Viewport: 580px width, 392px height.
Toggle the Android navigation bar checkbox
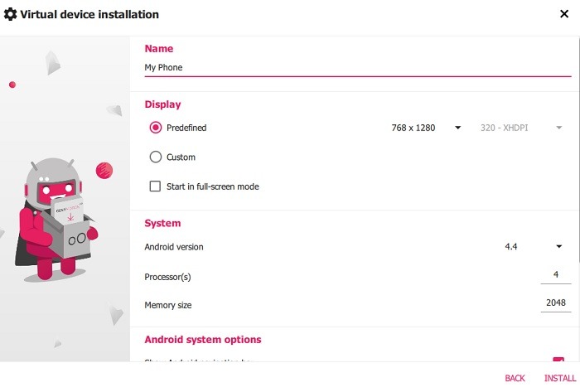click(x=558, y=360)
